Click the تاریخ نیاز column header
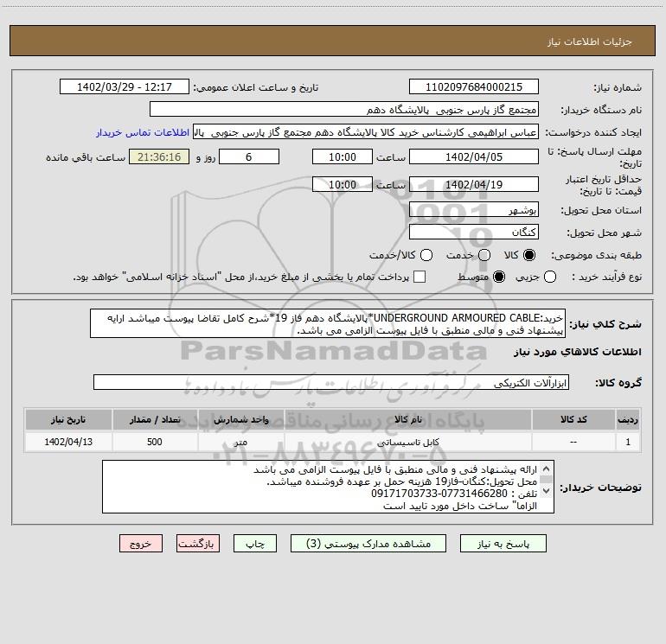Image resolution: width=666 pixels, height=644 pixels. [68, 419]
